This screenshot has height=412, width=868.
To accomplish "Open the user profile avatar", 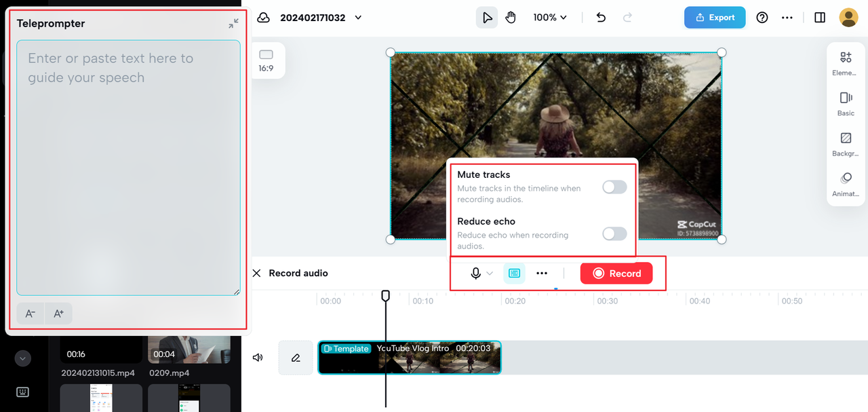I will [x=848, y=18].
